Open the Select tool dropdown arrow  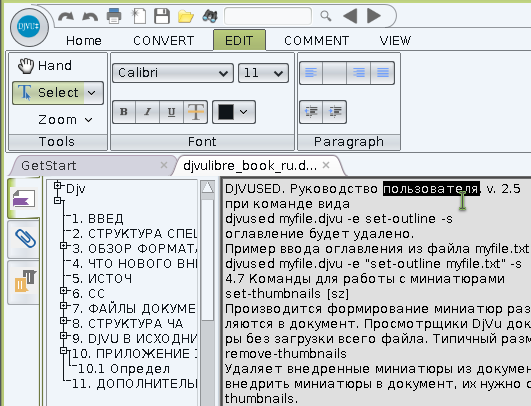coord(92,92)
